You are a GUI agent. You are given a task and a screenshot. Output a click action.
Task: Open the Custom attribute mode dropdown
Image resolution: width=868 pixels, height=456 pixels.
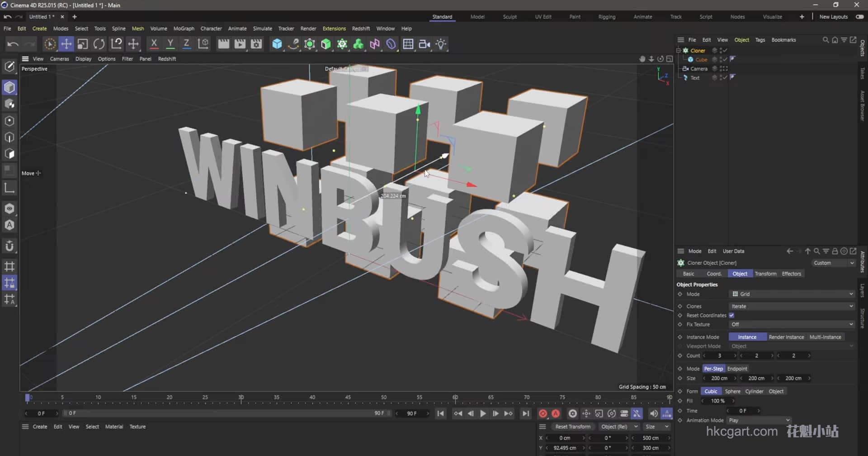pyautogui.click(x=833, y=263)
